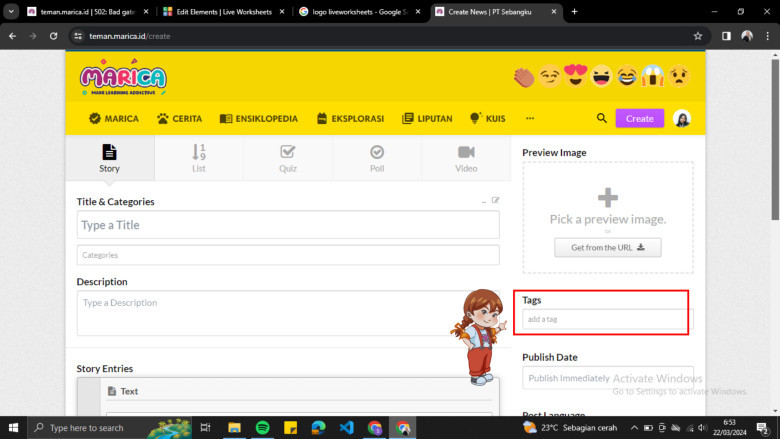The image size is (780, 439).
Task: Open the Publish Date dropdown
Action: click(607, 378)
